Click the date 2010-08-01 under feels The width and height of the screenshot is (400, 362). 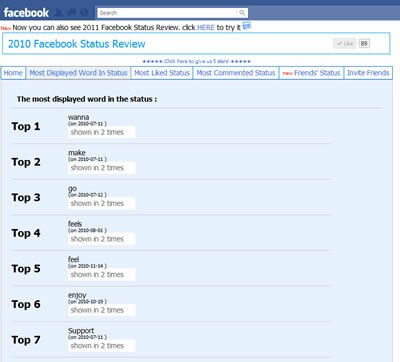click(87, 230)
